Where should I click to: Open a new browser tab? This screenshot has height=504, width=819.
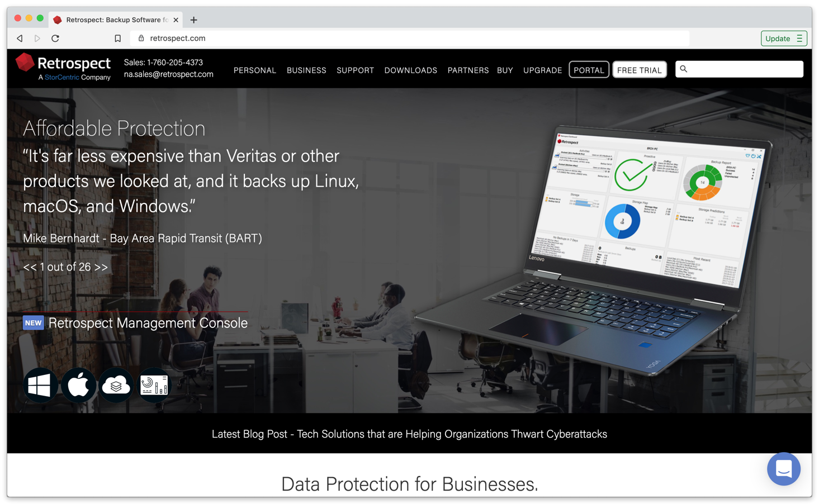coord(193,20)
